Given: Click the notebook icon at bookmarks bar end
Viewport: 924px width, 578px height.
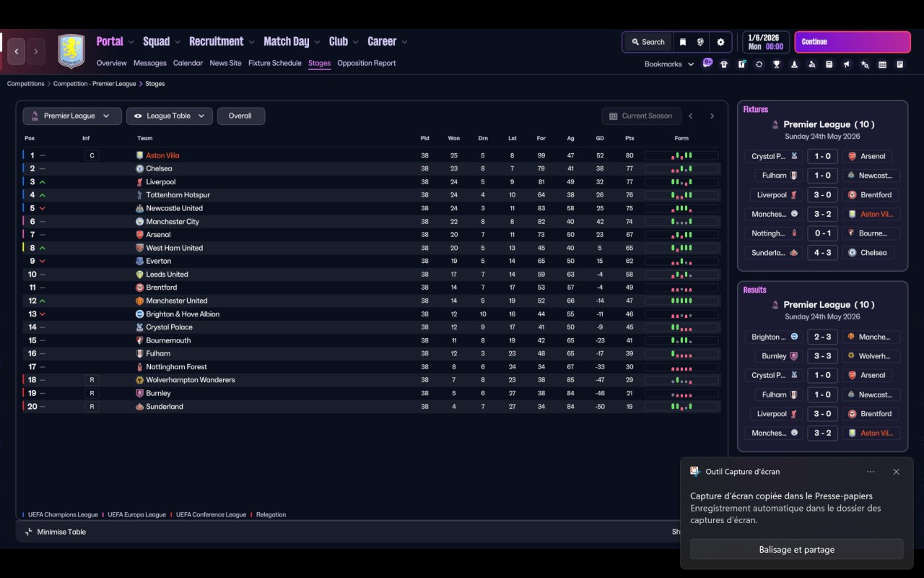Looking at the screenshot, I should pyautogui.click(x=899, y=64).
